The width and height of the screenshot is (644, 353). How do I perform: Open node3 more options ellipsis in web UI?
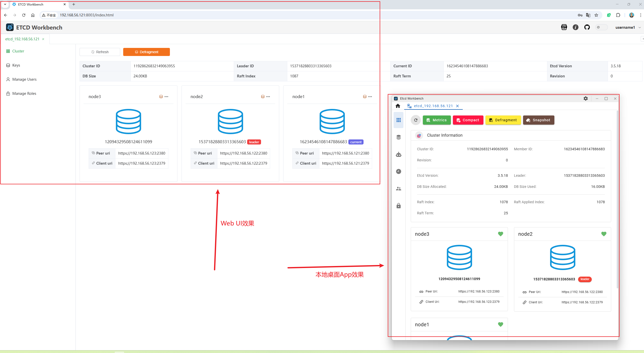tap(166, 97)
